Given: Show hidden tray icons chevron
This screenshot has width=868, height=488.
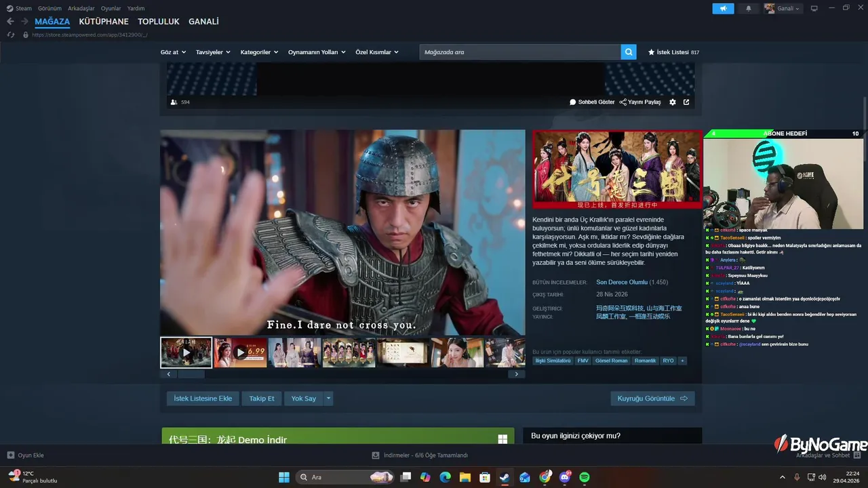Looking at the screenshot, I should coord(782,477).
